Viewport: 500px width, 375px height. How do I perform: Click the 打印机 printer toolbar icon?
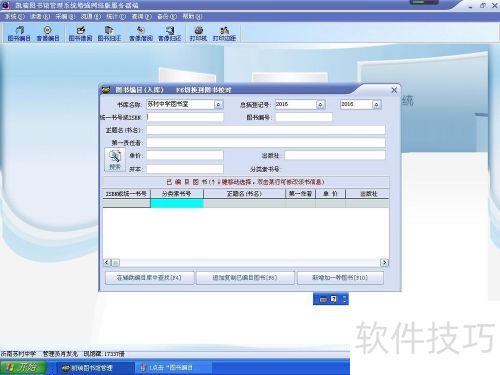198,34
